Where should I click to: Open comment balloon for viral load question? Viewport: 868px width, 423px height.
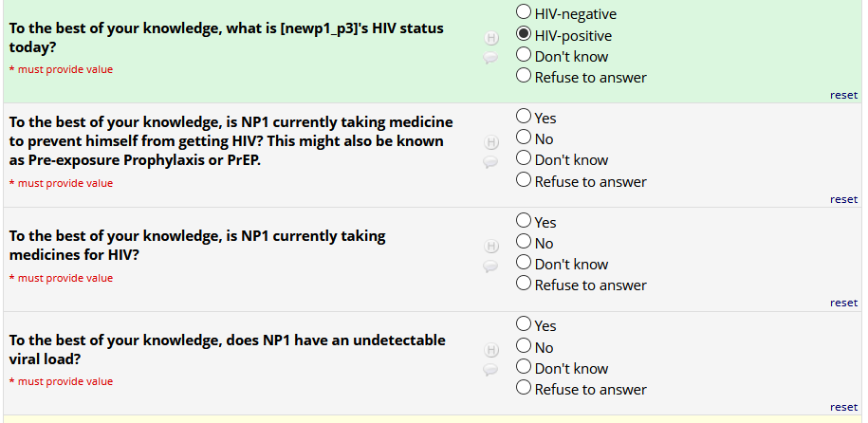tap(491, 370)
